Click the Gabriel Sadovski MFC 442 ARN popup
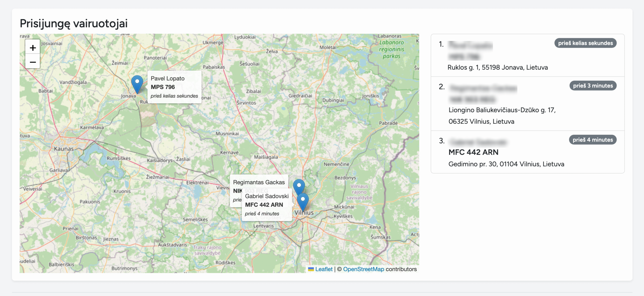This screenshot has width=644, height=296. point(266,205)
